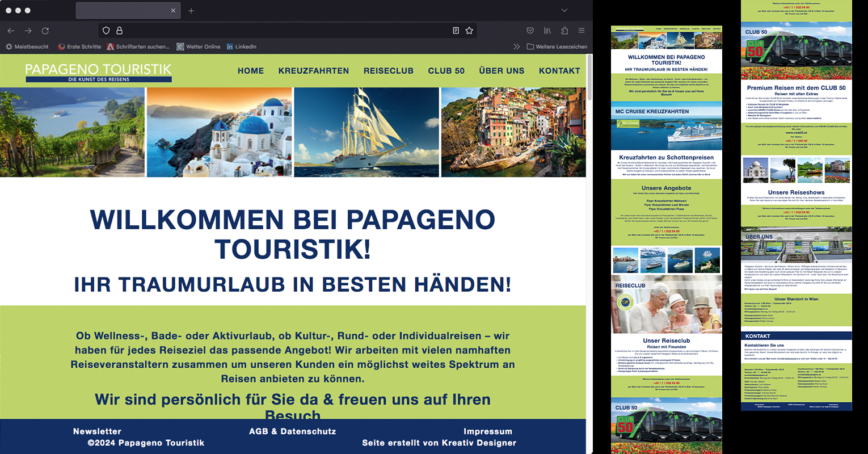Toggle reader view in address bar
This screenshot has height=454, width=868.
pyautogui.click(x=456, y=31)
